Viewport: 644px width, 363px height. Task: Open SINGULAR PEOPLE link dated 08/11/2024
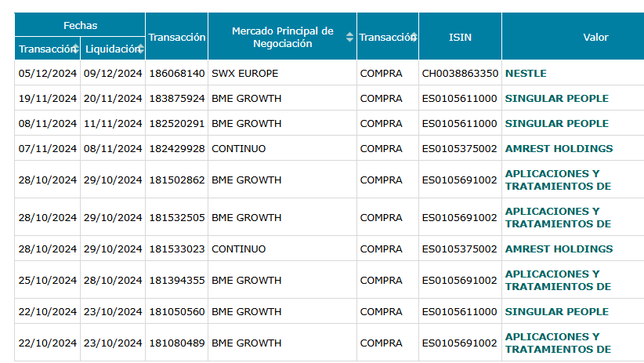[556, 123]
